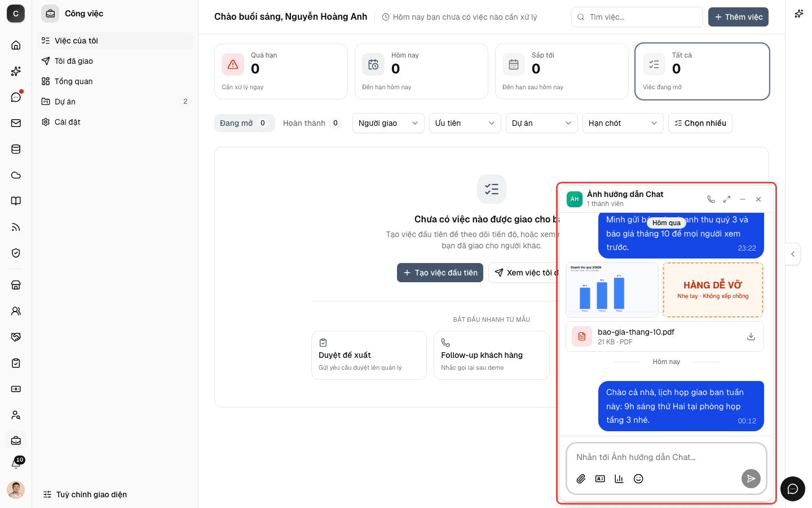Expand the chat window to full size

(x=727, y=199)
